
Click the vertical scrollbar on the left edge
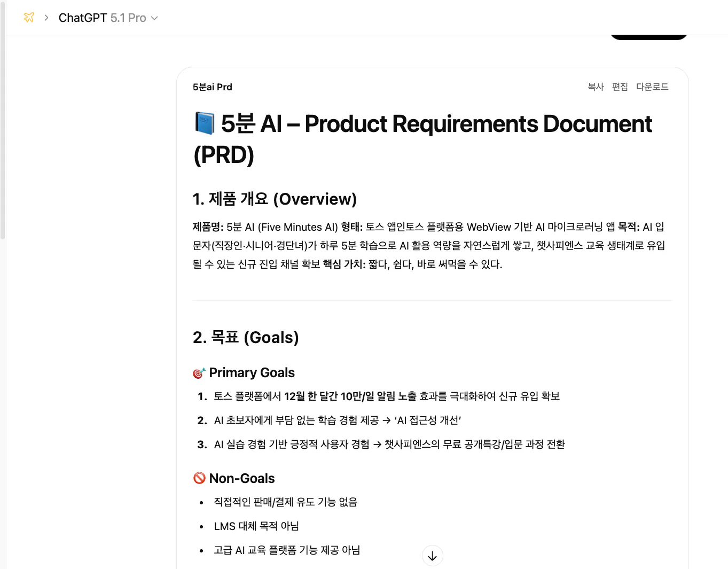coord(3,120)
